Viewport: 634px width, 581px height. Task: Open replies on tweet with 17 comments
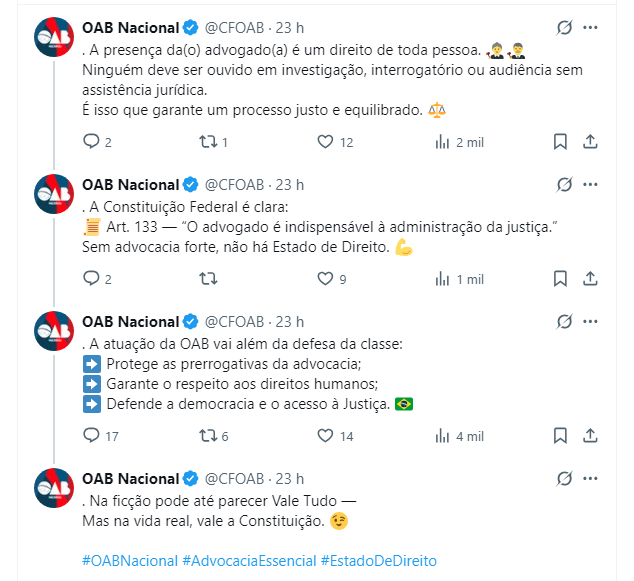pos(91,436)
